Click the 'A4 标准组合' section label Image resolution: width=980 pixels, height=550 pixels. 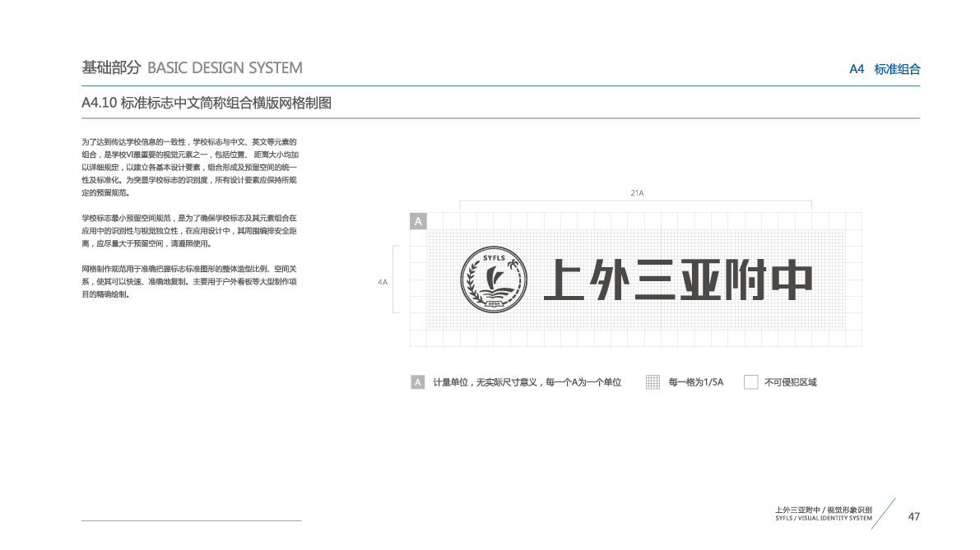(885, 69)
